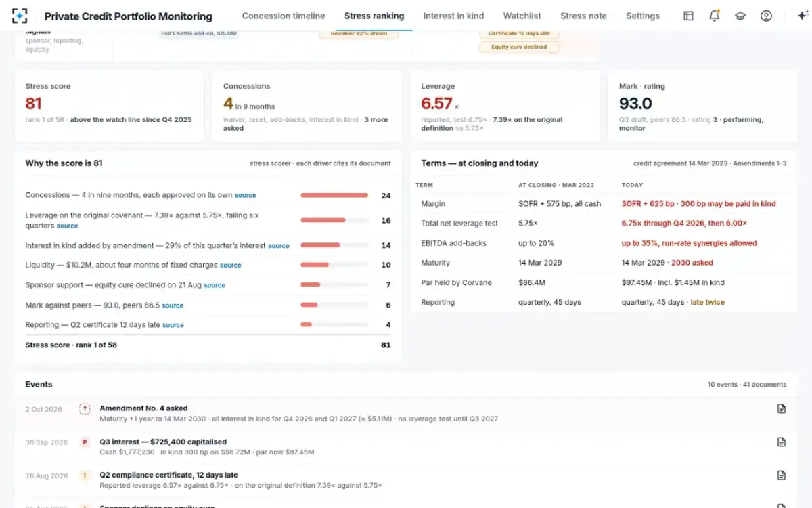
Task: Click '30 Sep 2026' event date
Action: pyautogui.click(x=47, y=442)
